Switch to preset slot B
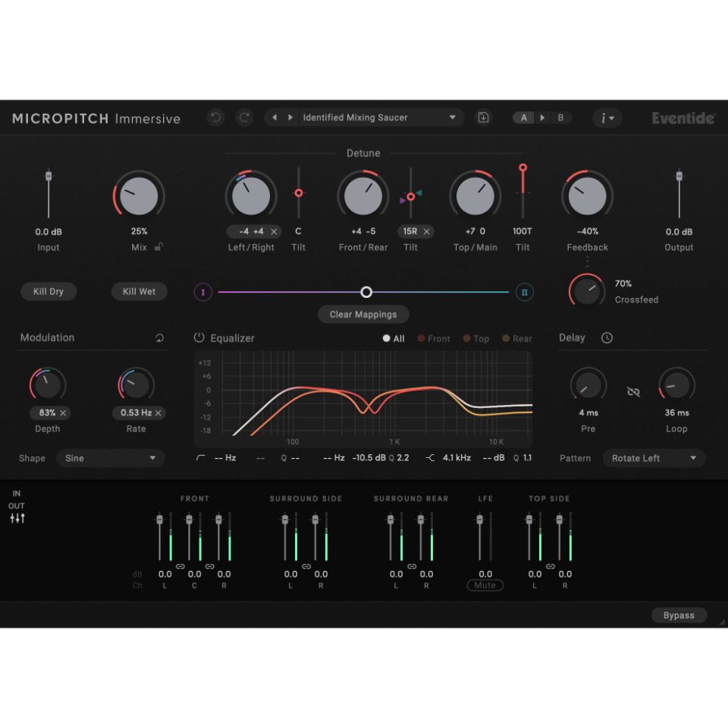 point(560,118)
